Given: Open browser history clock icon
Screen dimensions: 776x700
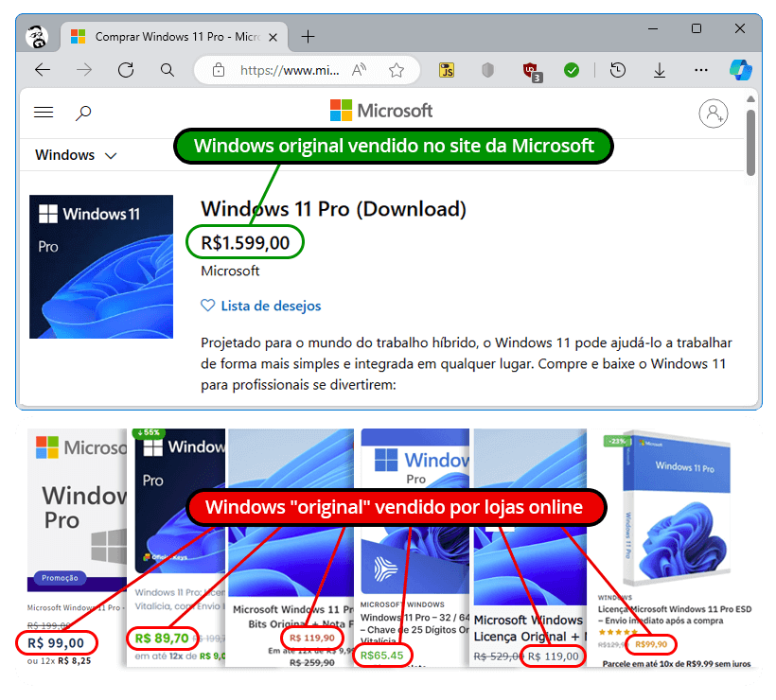Looking at the screenshot, I should [618, 70].
